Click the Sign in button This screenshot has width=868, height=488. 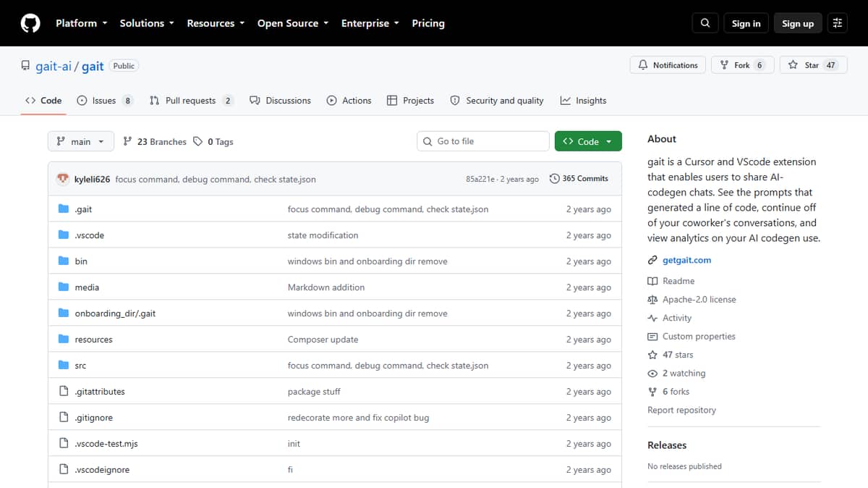(x=746, y=23)
